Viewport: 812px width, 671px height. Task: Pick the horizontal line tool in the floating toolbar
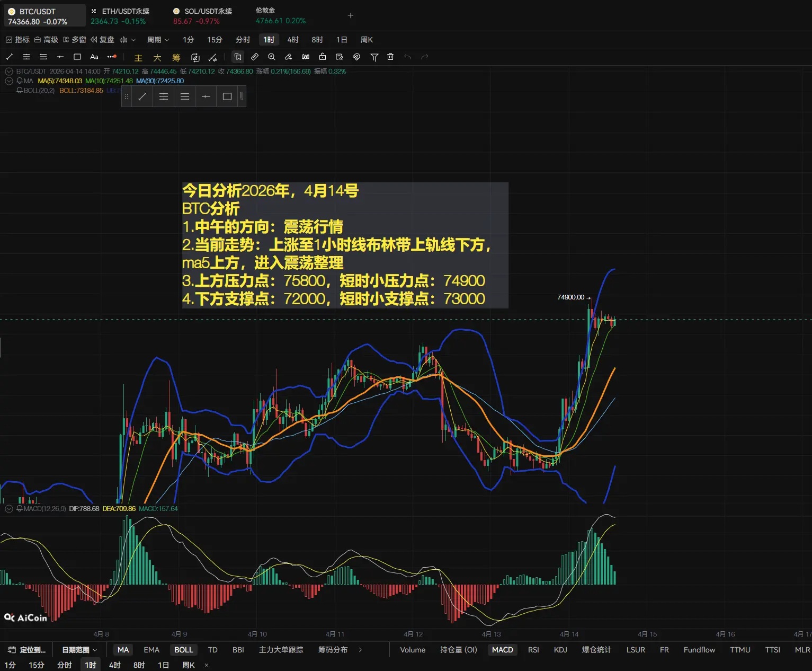pos(206,96)
